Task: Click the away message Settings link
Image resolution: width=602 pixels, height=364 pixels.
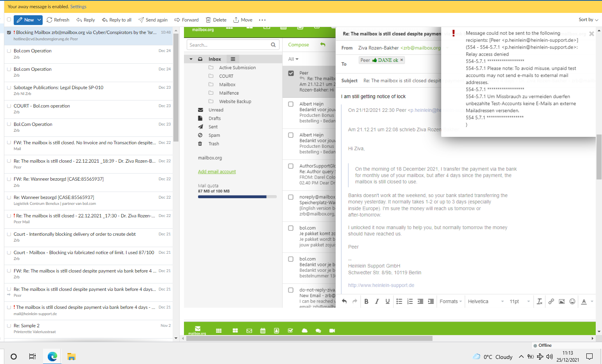Action: click(78, 7)
